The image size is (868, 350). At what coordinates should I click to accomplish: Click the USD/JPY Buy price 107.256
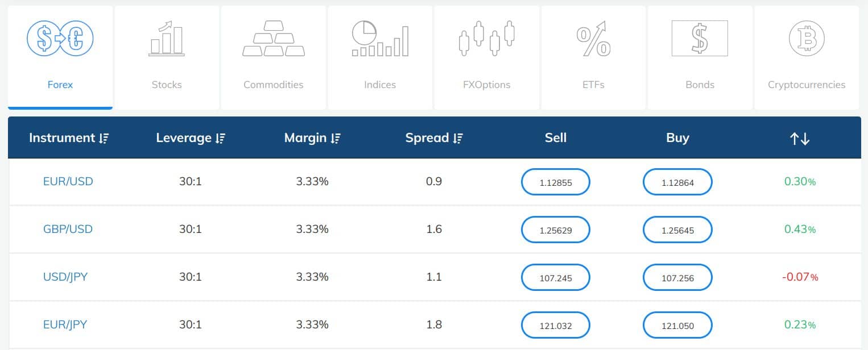(x=677, y=278)
